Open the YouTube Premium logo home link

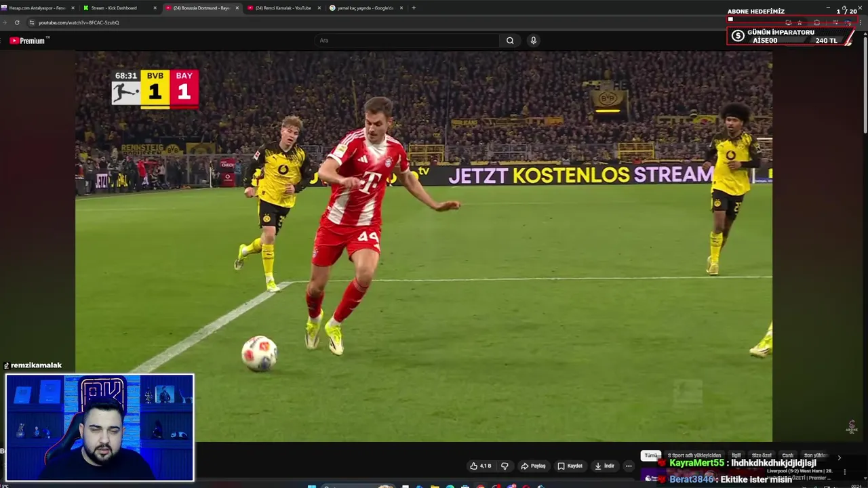tap(27, 41)
